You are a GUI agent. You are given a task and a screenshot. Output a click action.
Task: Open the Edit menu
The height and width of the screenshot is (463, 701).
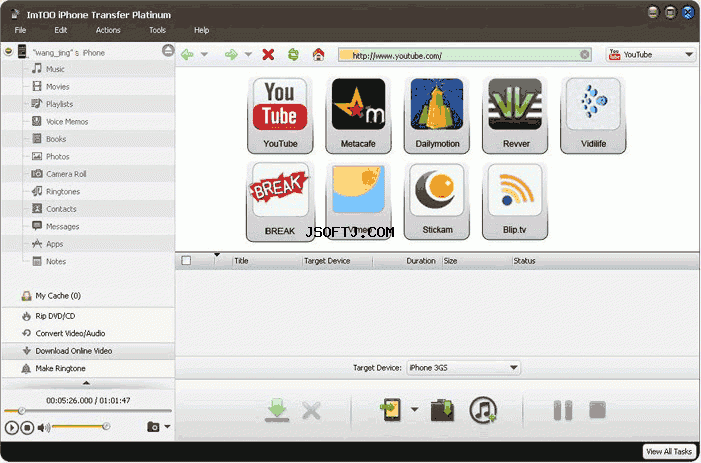pos(60,30)
